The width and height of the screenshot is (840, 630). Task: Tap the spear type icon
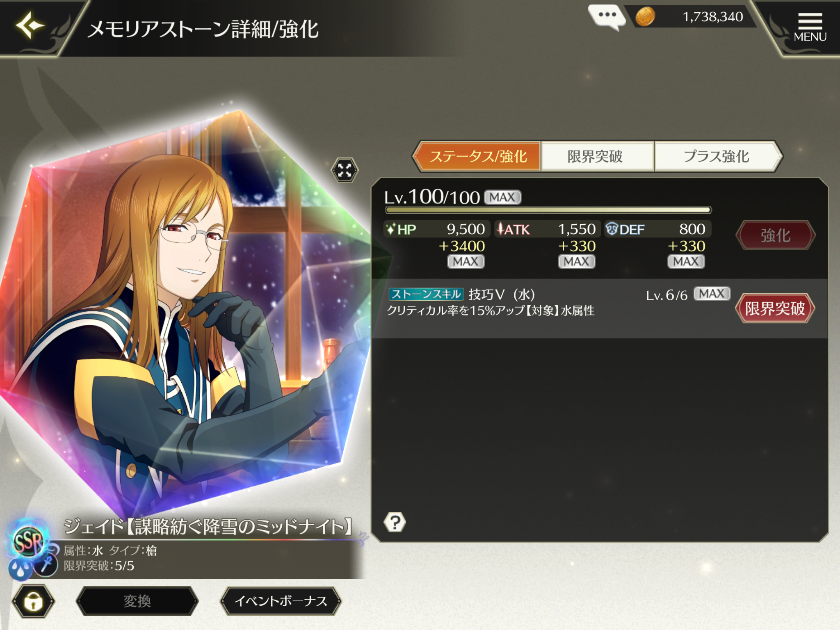point(45,565)
